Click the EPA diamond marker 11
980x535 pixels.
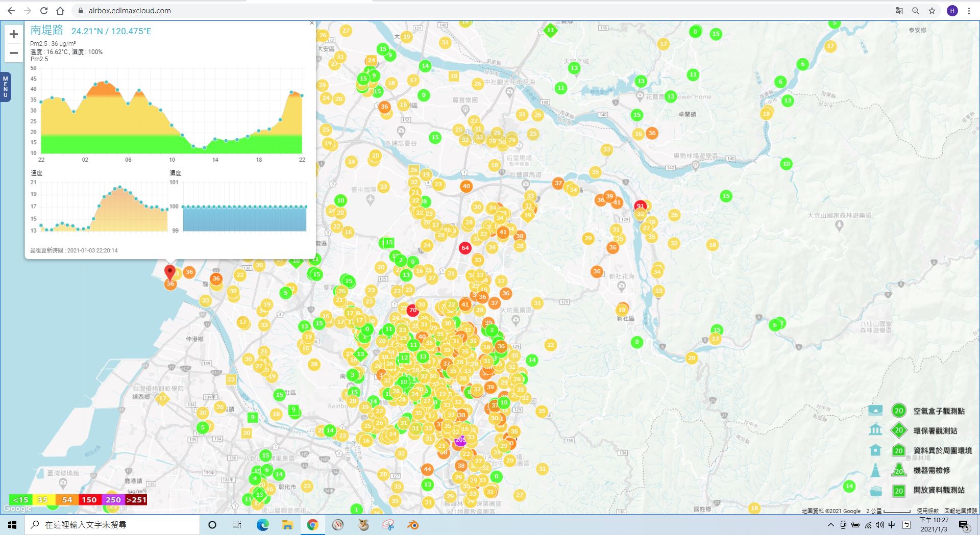(550, 30)
